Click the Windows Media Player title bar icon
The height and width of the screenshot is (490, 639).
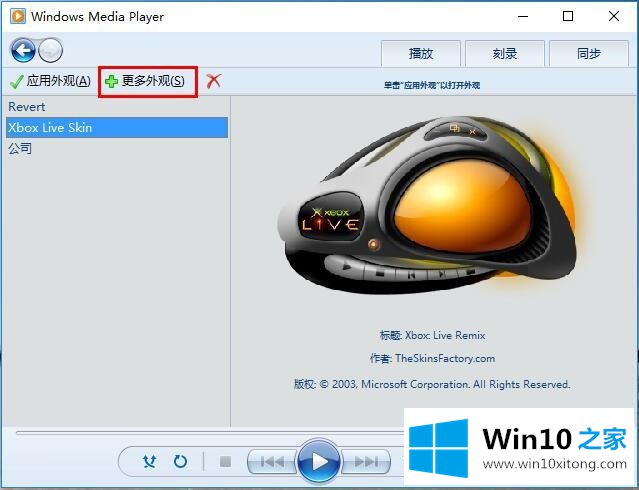click(x=17, y=16)
